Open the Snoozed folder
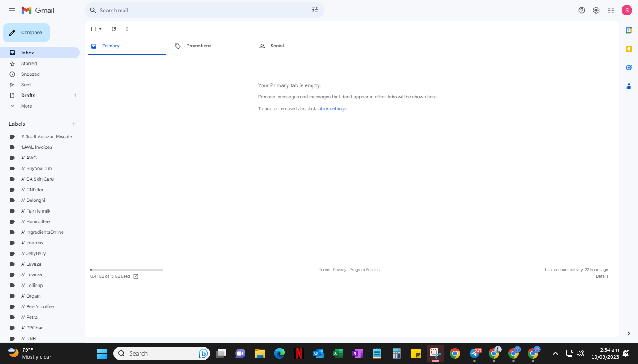Viewport: 638px width, 364px height. coord(40,74)
